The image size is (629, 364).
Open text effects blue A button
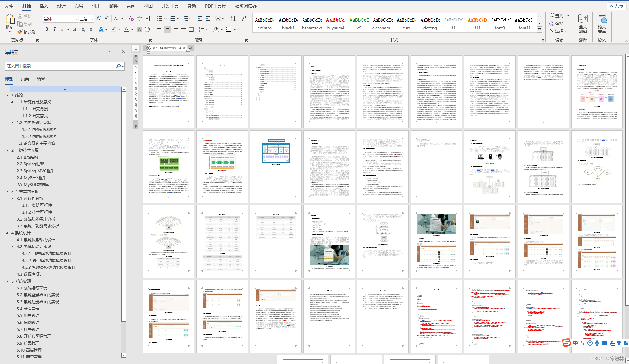tap(101, 29)
